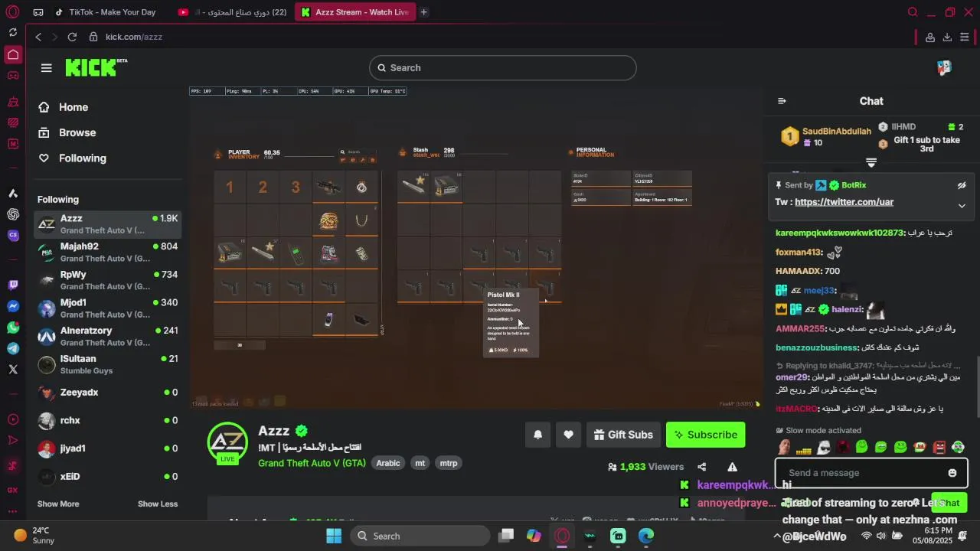
Task: Go back with browser back arrow
Action: click(x=38, y=37)
